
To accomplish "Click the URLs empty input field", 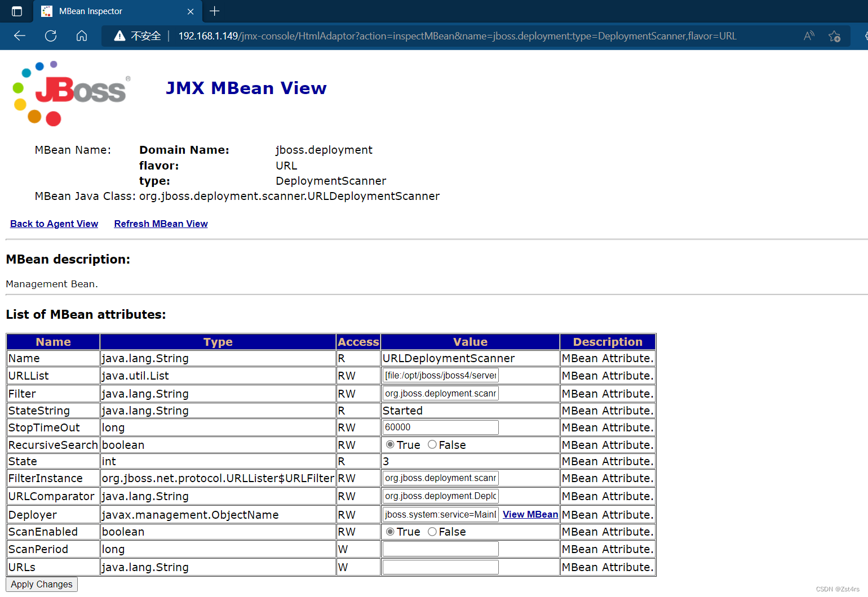I will click(x=441, y=567).
